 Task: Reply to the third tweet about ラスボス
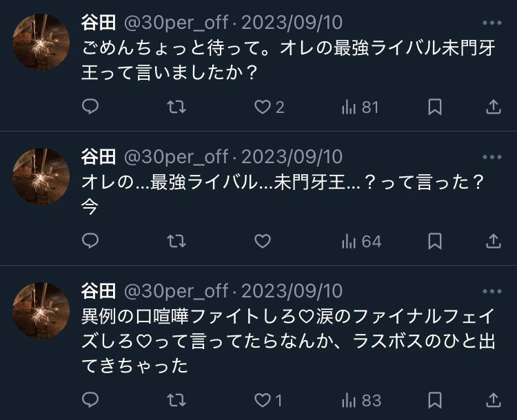coord(90,399)
